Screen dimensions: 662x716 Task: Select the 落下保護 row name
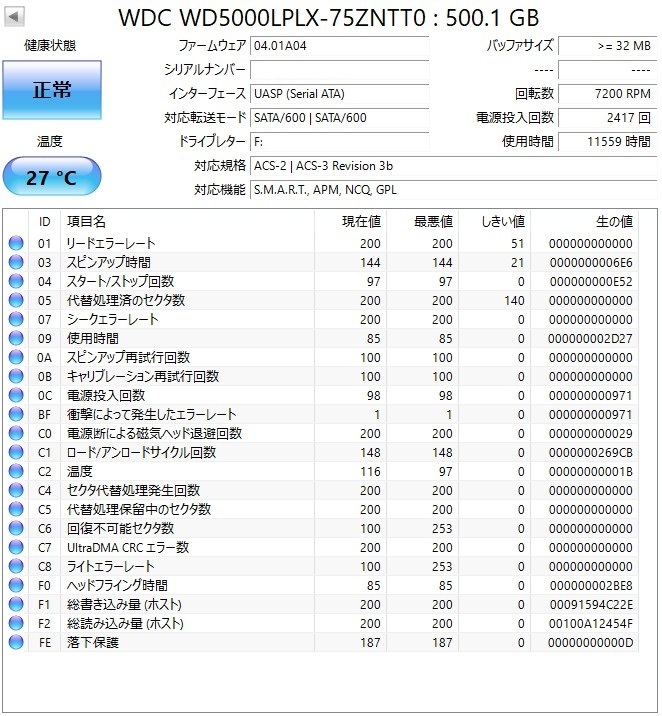(x=93, y=642)
